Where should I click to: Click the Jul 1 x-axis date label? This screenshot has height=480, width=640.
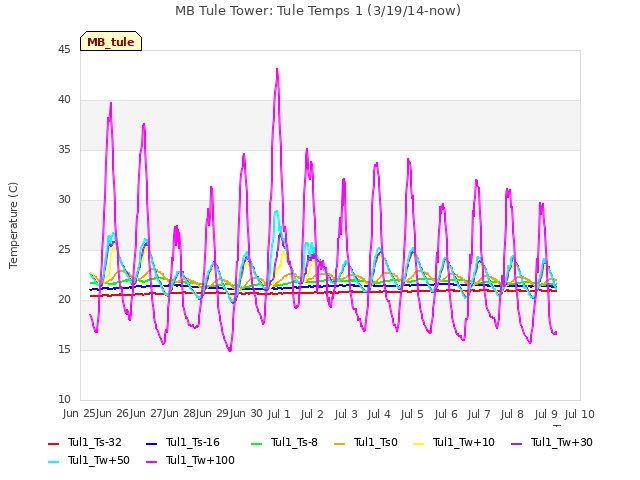coord(279,414)
